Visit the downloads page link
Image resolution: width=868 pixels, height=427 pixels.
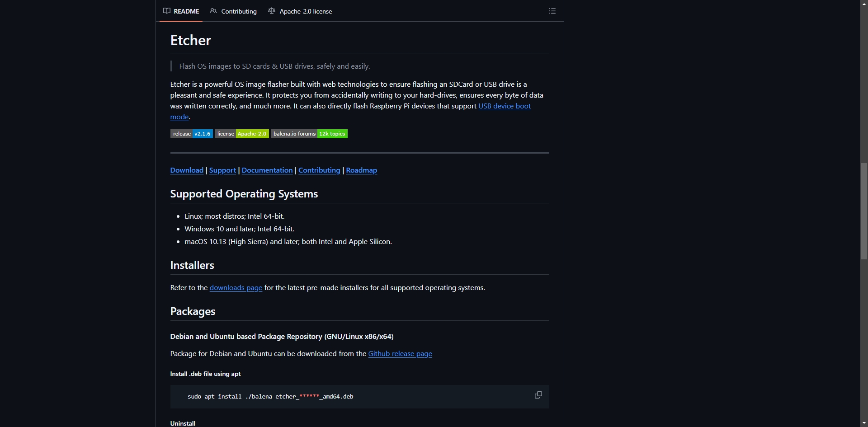click(x=236, y=287)
